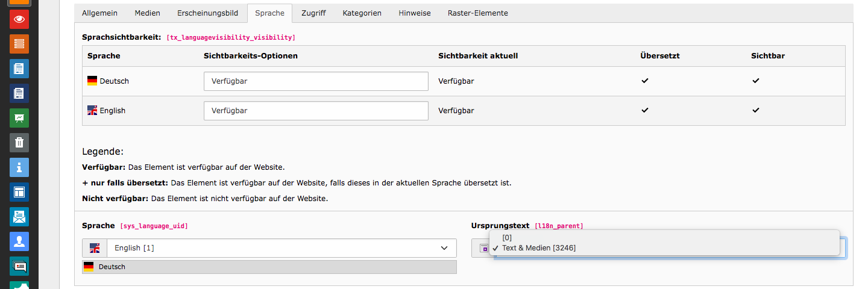This screenshot has height=289, width=868.
Task: Open the user person module icon
Action: [19, 241]
